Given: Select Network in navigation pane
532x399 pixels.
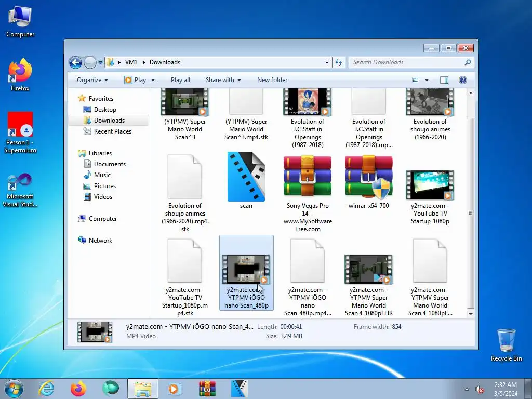Looking at the screenshot, I should point(100,241).
